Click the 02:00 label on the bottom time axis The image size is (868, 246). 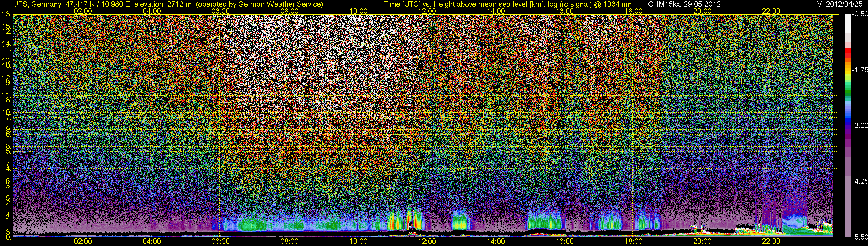(83, 242)
